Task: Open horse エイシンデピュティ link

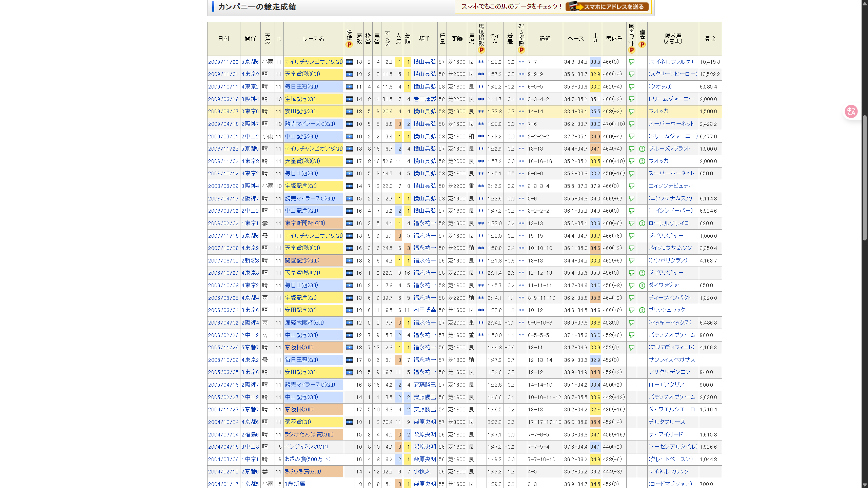Action: point(670,186)
